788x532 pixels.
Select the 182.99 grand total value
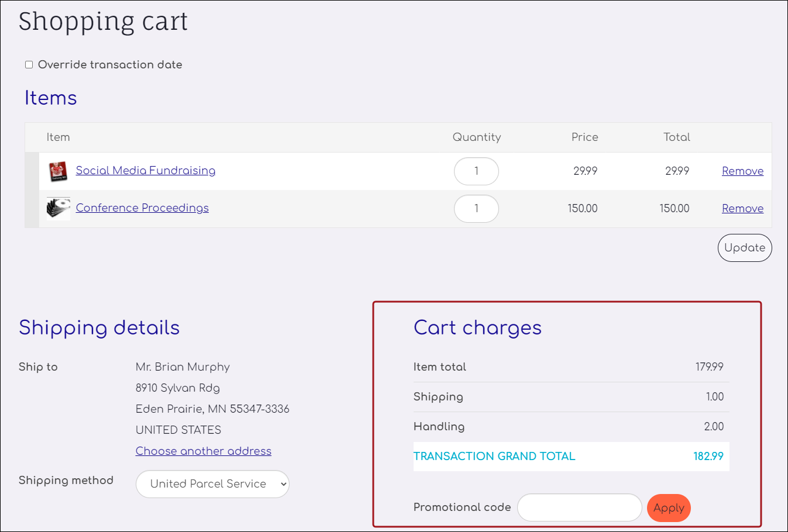(x=708, y=456)
